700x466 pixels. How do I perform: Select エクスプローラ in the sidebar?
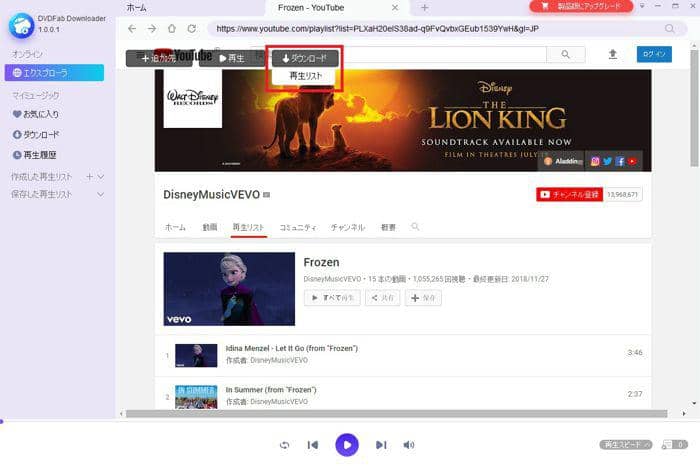click(x=54, y=72)
